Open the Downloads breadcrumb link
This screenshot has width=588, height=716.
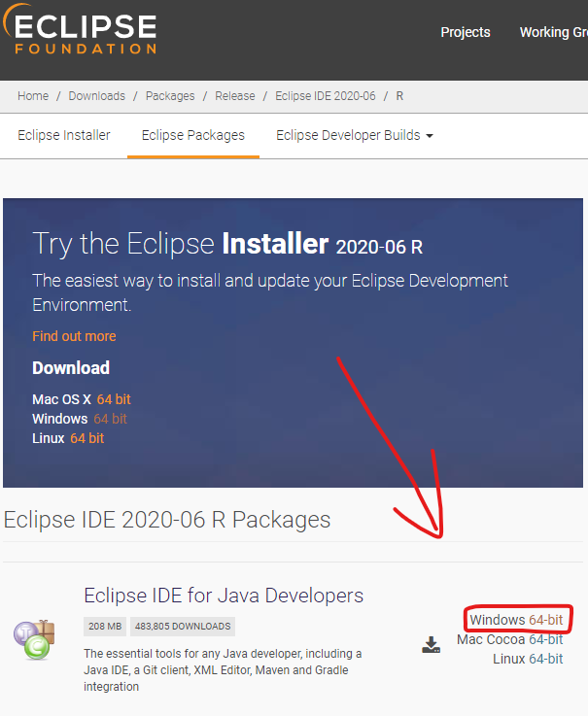click(x=97, y=96)
